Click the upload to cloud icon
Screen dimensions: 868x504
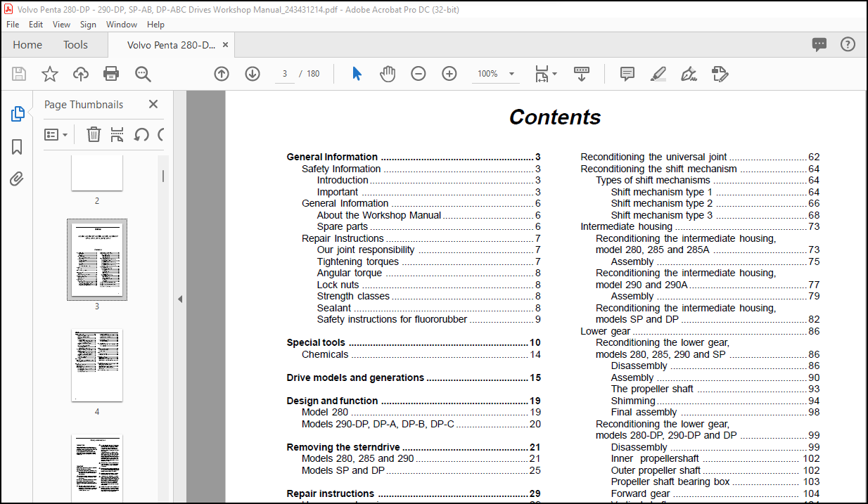click(x=81, y=74)
